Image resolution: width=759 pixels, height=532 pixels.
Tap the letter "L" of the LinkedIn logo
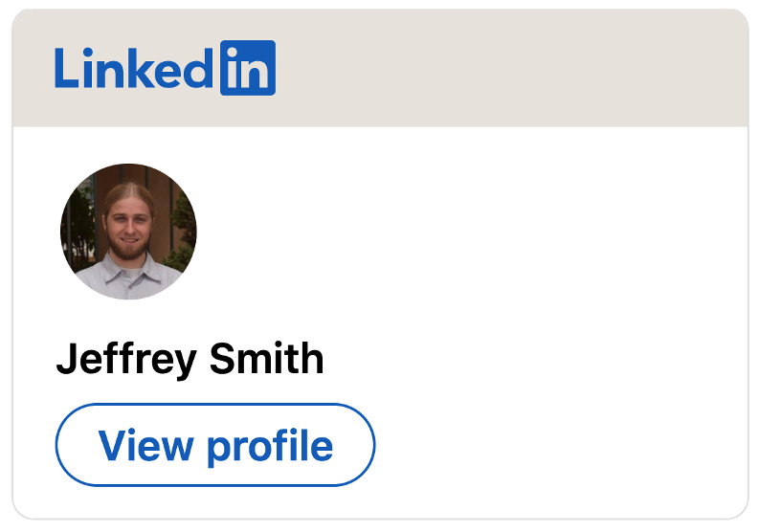[x=65, y=69]
